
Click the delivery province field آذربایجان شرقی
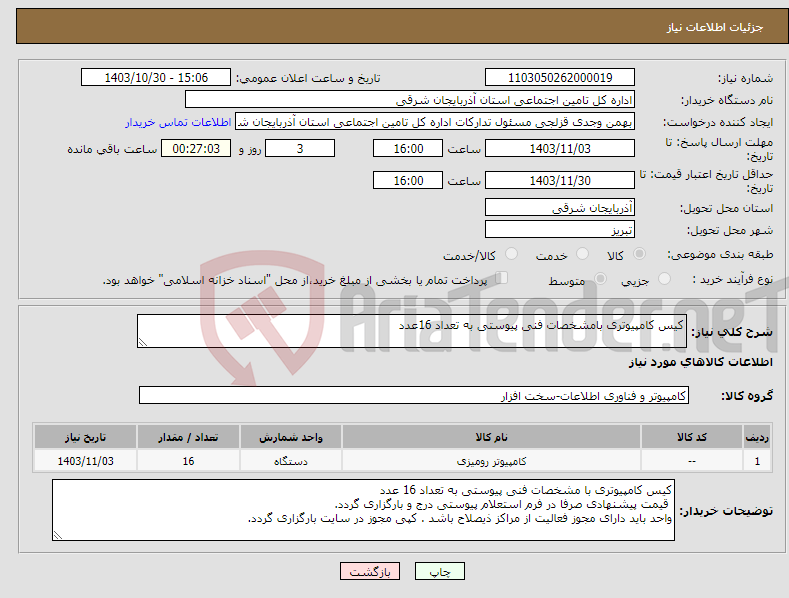[x=560, y=207]
